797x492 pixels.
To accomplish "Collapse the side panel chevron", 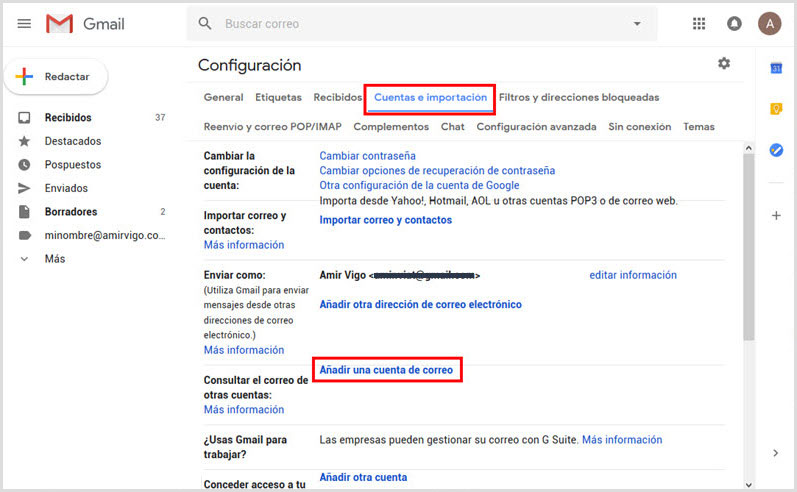I will click(775, 453).
